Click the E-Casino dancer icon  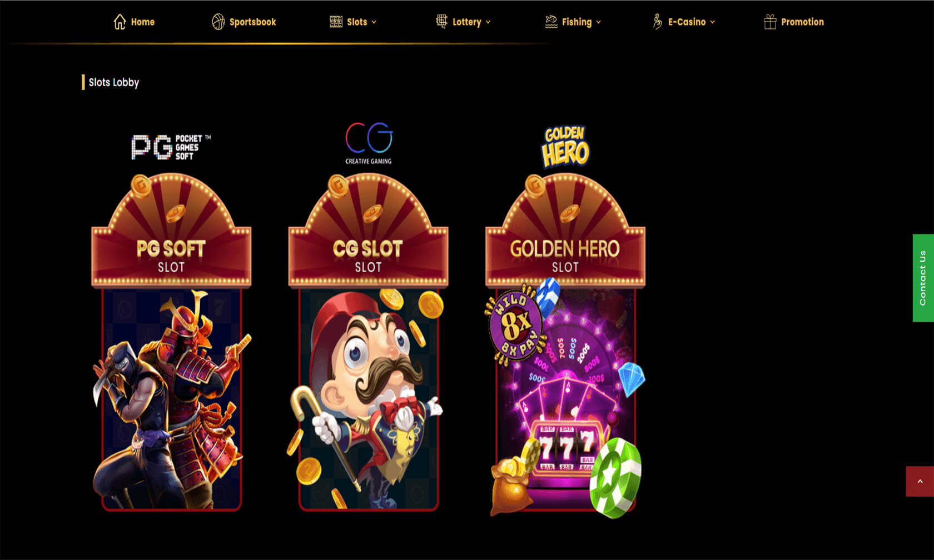coord(657,22)
